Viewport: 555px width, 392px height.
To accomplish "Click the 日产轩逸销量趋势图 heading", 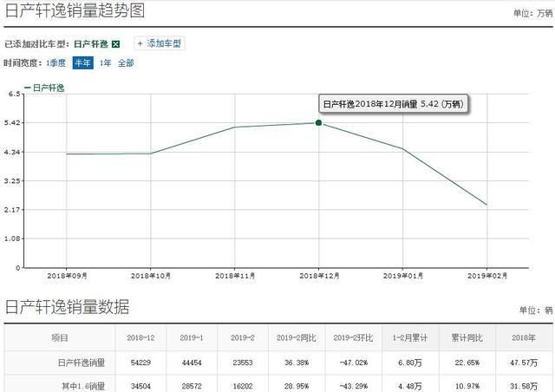I will coord(75,10).
